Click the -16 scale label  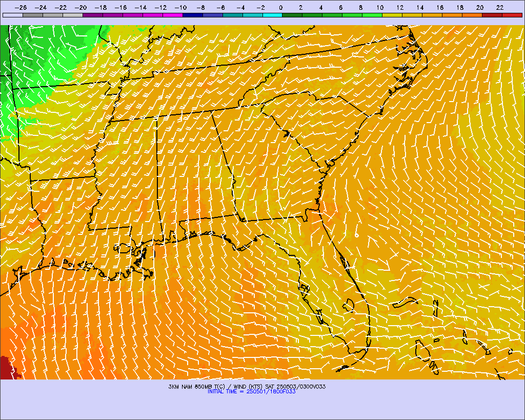pyautogui.click(x=121, y=8)
